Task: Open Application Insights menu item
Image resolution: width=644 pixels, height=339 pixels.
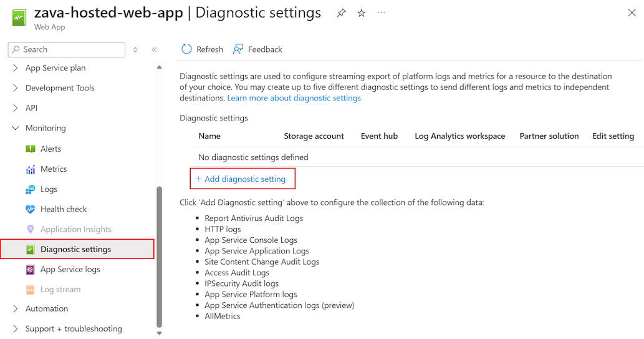Action: 75,229
